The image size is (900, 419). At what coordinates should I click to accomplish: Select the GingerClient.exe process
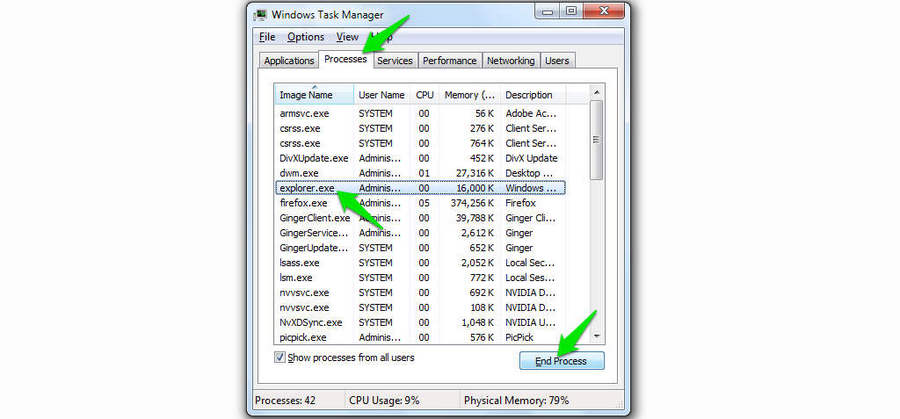(420, 218)
